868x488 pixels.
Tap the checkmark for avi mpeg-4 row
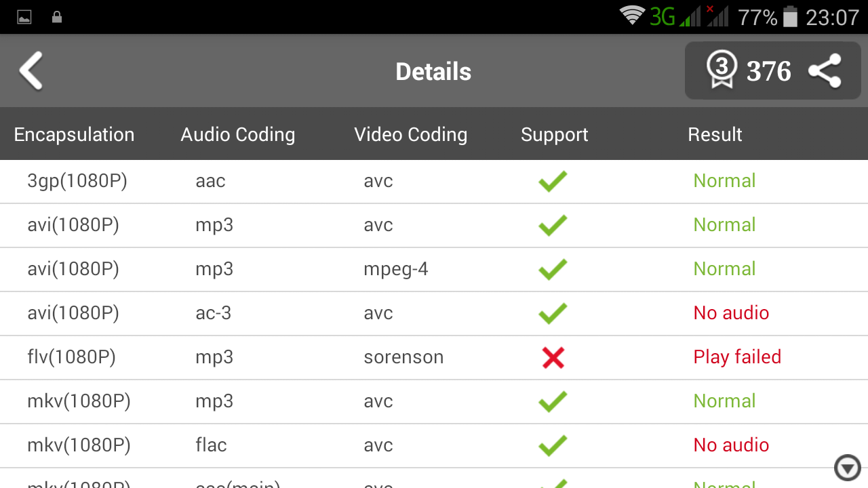553,270
